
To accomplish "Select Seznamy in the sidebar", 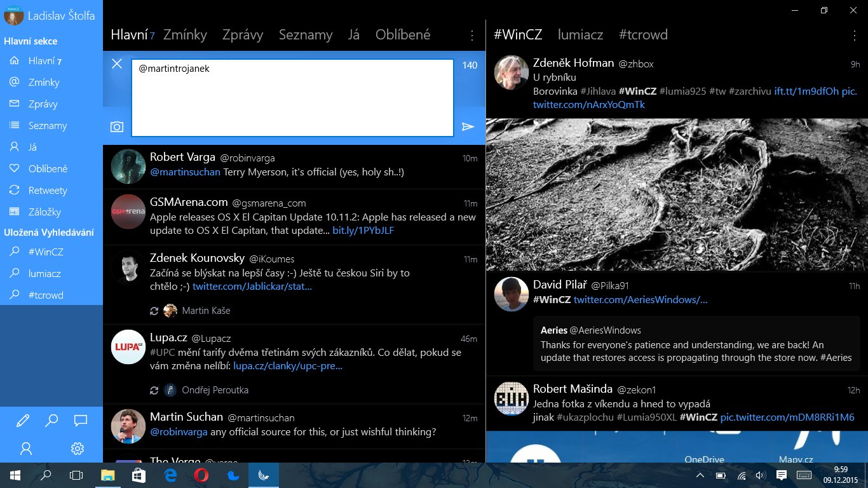I will 51,126.
